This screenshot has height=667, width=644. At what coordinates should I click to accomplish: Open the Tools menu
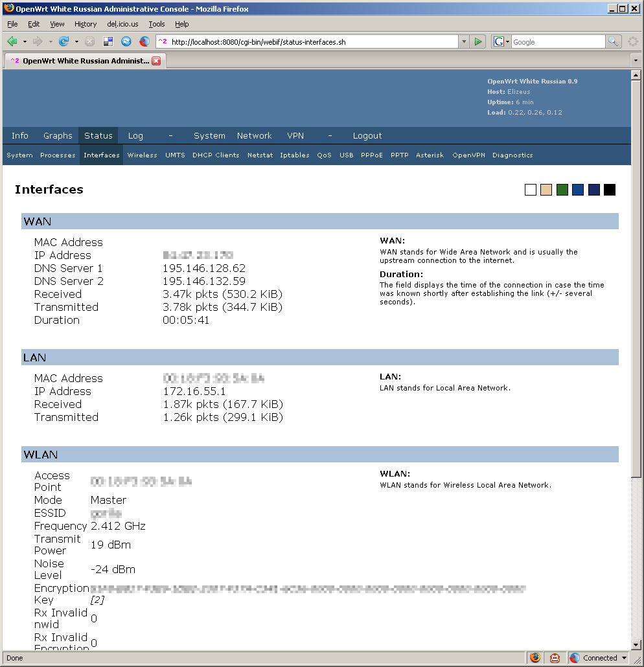pyautogui.click(x=157, y=24)
